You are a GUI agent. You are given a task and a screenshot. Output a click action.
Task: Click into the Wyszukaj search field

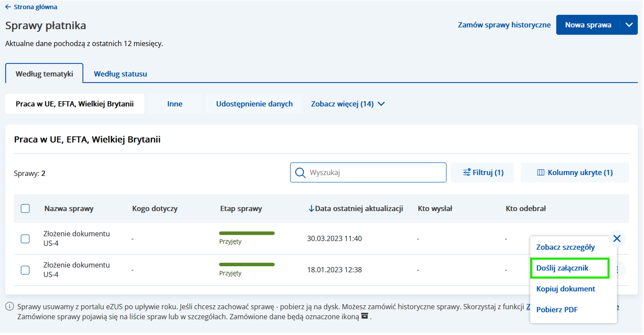click(x=375, y=172)
